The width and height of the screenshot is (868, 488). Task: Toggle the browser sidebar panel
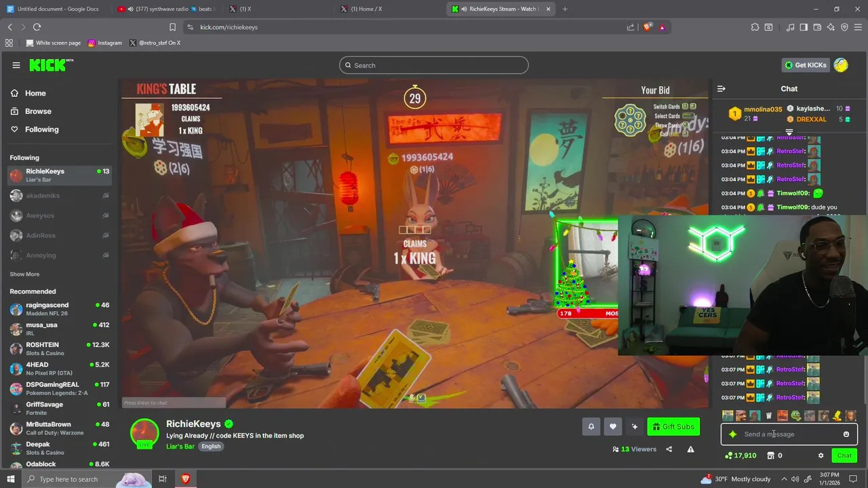click(804, 27)
